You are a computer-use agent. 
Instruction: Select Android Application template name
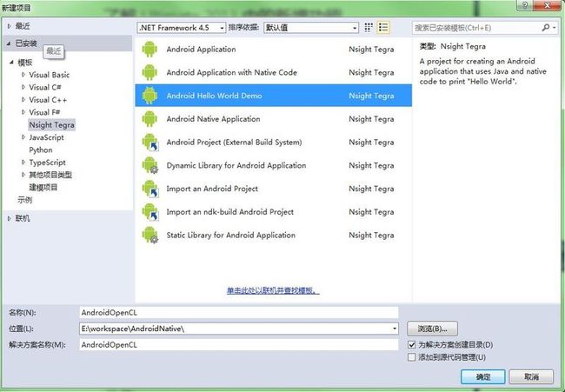(201, 50)
